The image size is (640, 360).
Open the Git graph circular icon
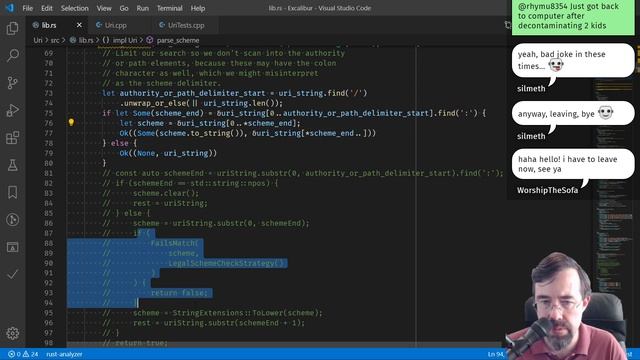12,220
